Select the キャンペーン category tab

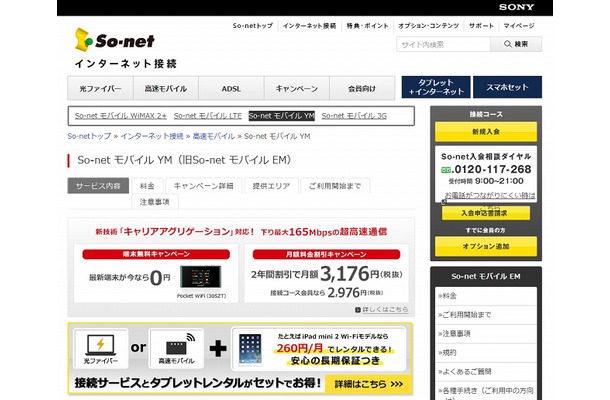[297, 88]
